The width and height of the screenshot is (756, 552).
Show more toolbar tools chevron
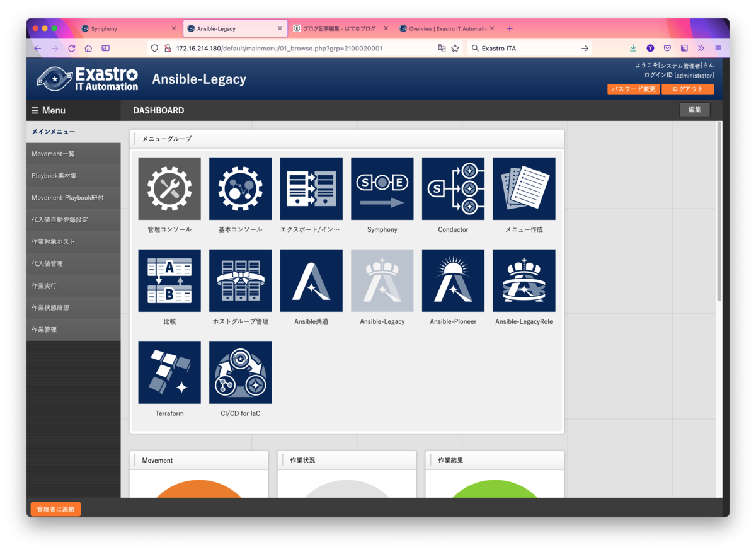point(701,48)
